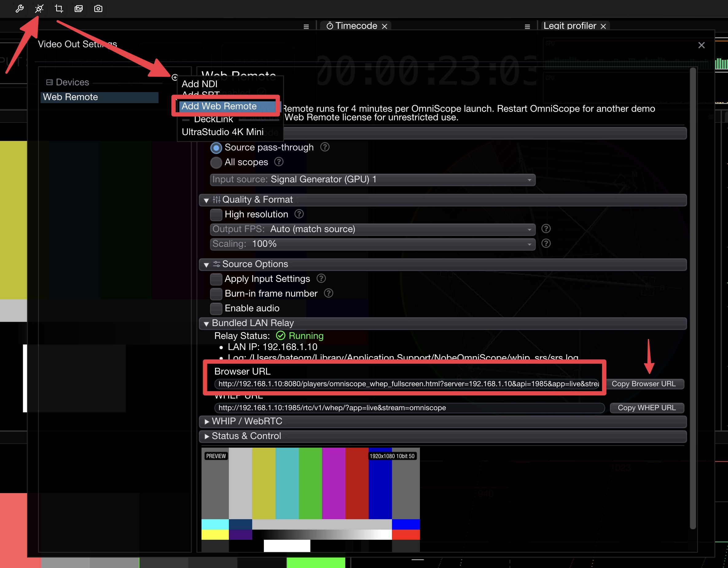
Task: Click the WHEP URL text field
Action: [409, 408]
